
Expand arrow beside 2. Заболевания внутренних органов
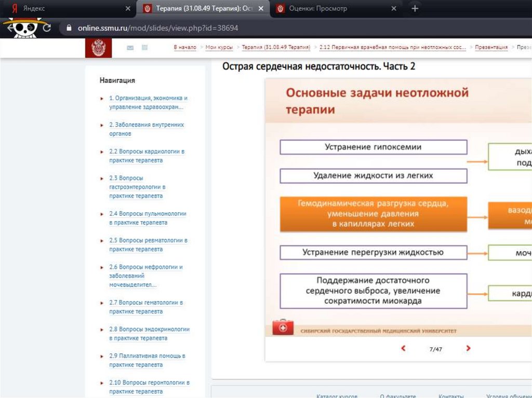pyautogui.click(x=102, y=126)
